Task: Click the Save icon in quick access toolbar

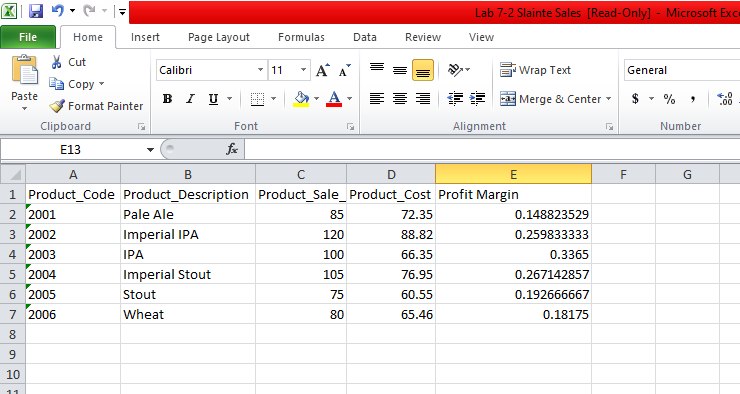Action: tap(36, 10)
